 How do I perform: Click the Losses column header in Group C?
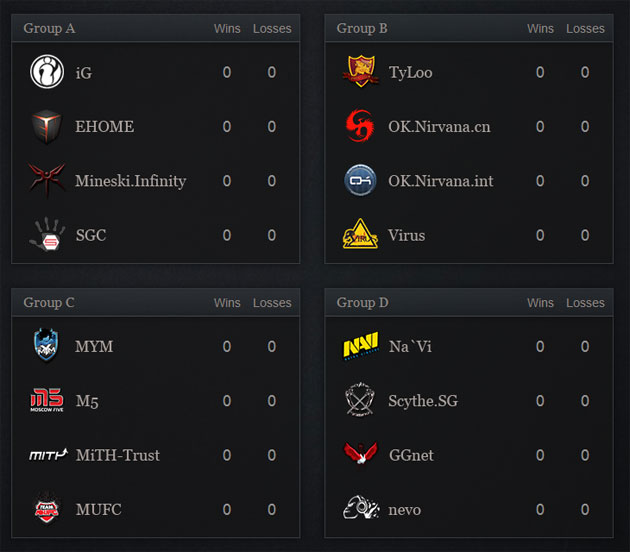coord(272,302)
